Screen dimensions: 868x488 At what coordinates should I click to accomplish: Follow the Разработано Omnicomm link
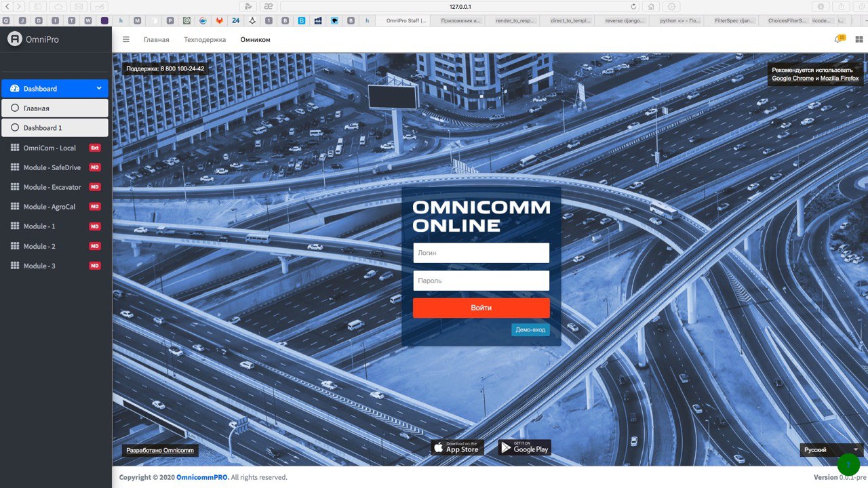(x=160, y=451)
